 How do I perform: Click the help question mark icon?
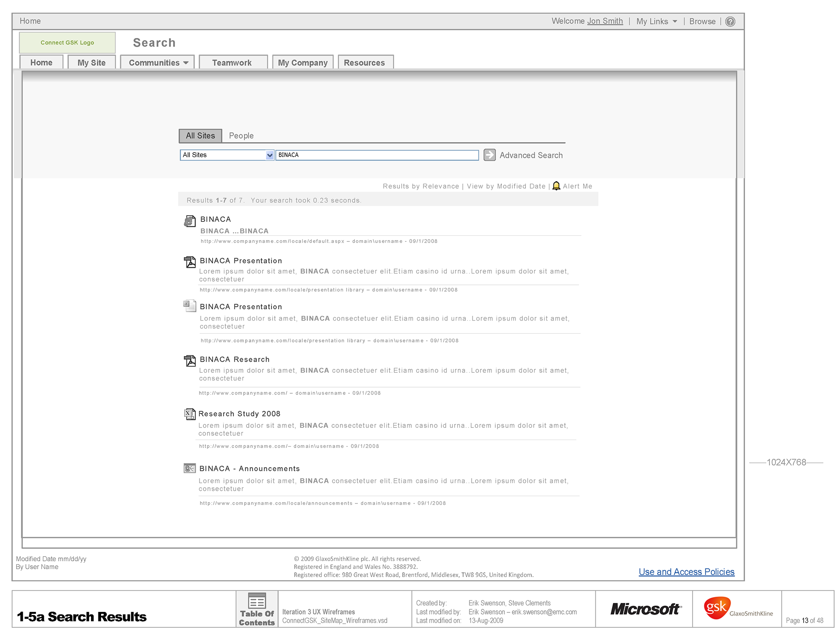(730, 21)
